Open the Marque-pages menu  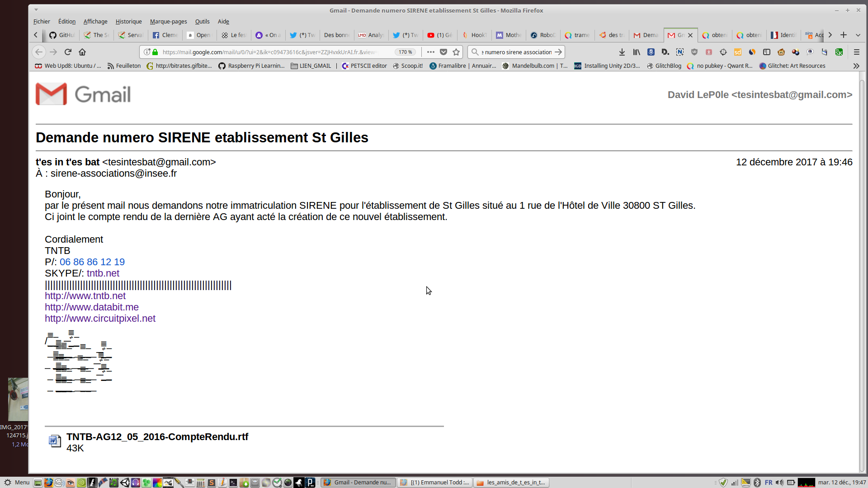pyautogui.click(x=168, y=21)
